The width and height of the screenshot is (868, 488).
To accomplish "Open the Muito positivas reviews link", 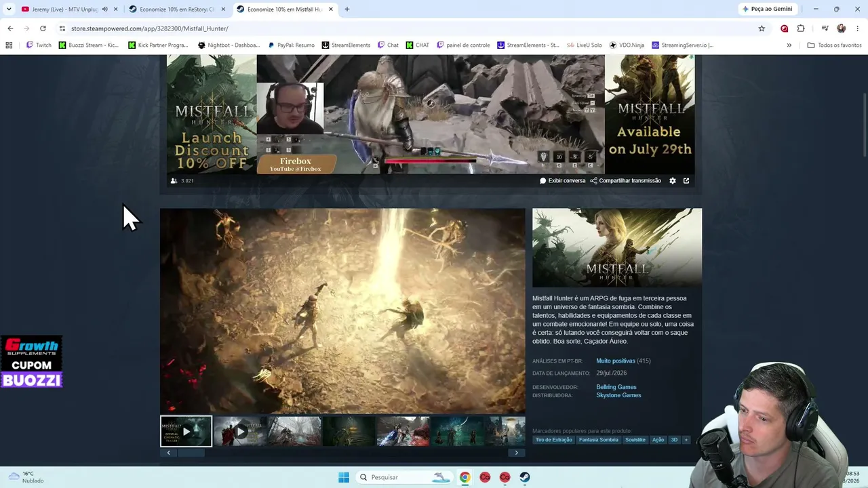I will coord(616,361).
